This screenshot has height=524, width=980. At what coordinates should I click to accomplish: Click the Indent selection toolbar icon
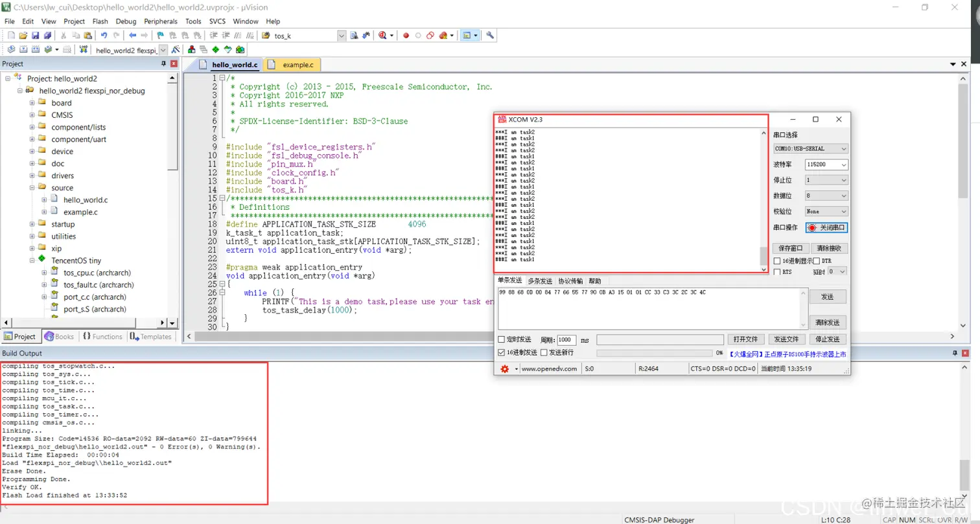213,36
